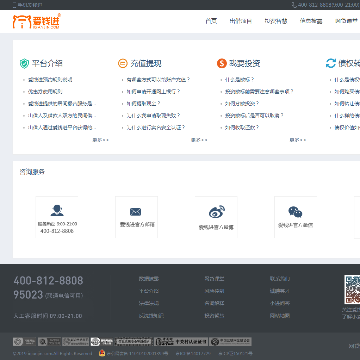Click the green shield icon beside 平台介绍

24,63
